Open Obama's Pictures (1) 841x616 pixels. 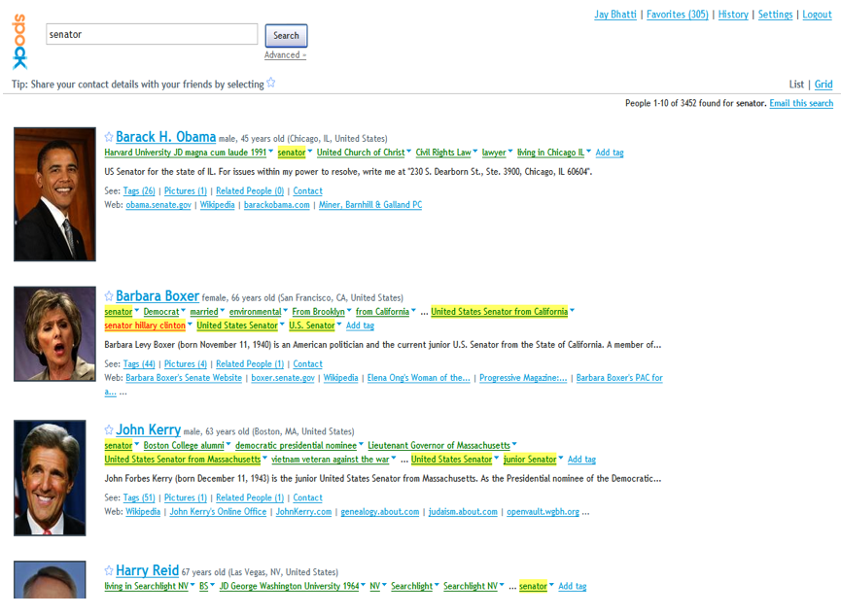[185, 190]
